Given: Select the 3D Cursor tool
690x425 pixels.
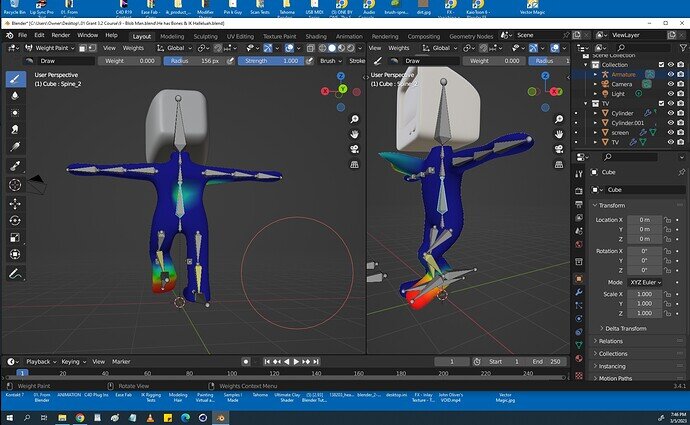Looking at the screenshot, I should (x=15, y=185).
